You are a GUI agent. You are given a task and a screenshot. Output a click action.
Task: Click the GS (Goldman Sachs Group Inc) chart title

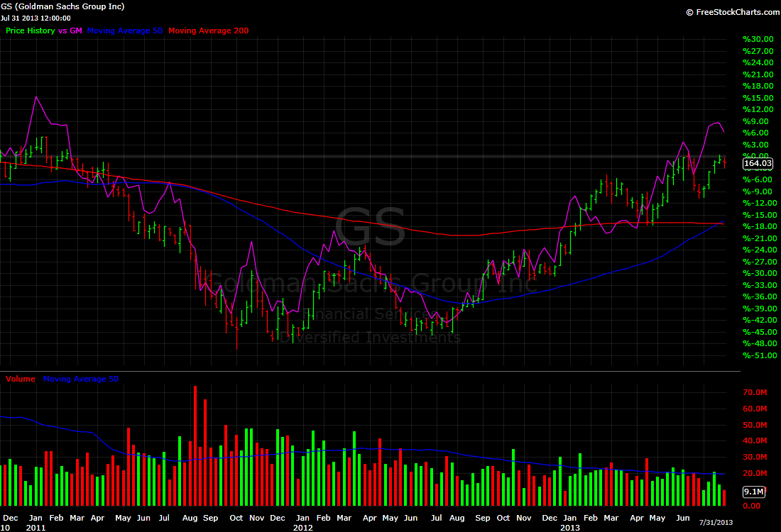62,6
